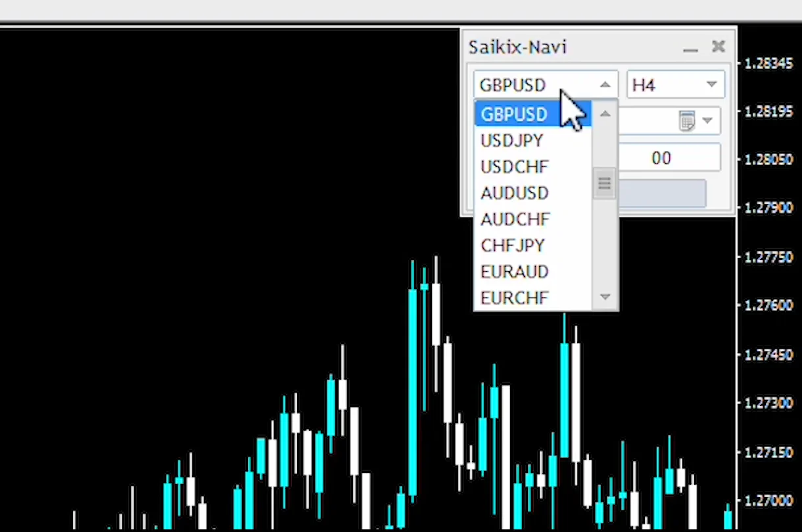This screenshot has width=802, height=532.
Task: Minimize the Saikix-Navi panel
Action: coord(690,49)
